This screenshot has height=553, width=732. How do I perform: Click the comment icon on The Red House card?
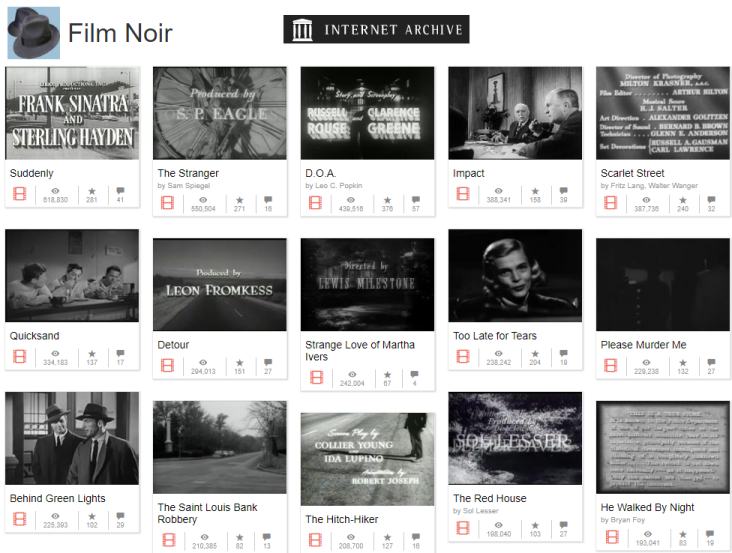563,525
